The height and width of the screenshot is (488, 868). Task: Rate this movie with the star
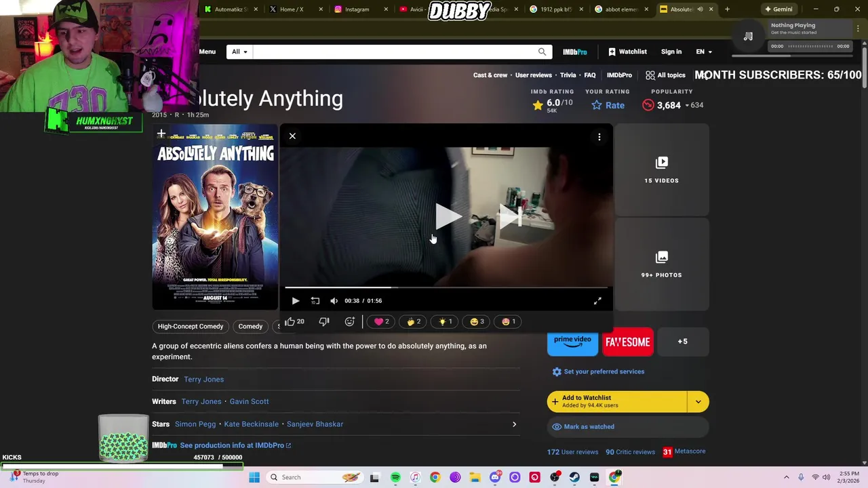click(x=608, y=105)
